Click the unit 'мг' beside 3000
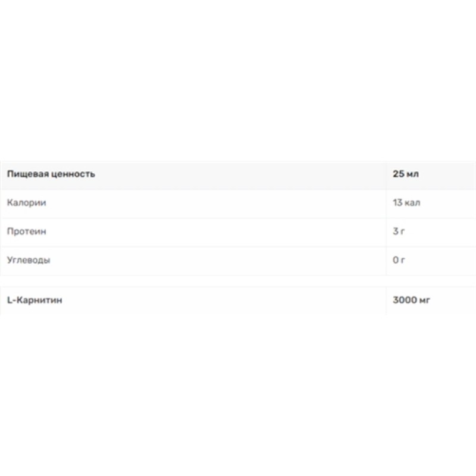 (424, 300)
